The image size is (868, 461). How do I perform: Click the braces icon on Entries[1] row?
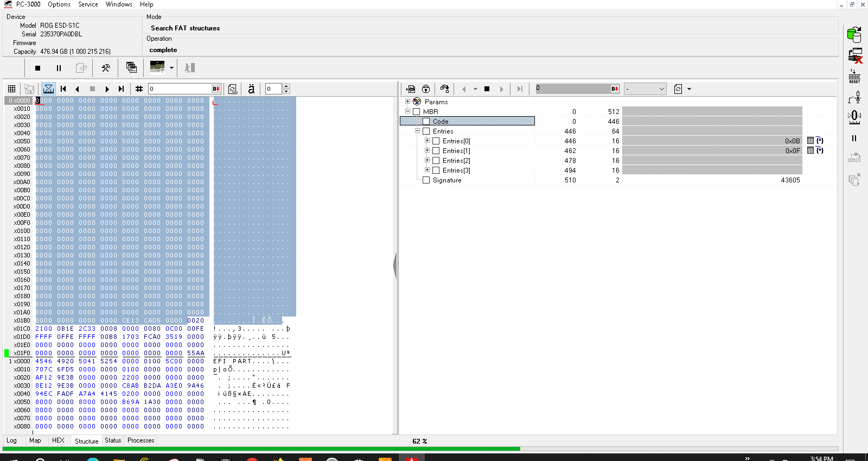[820, 150]
